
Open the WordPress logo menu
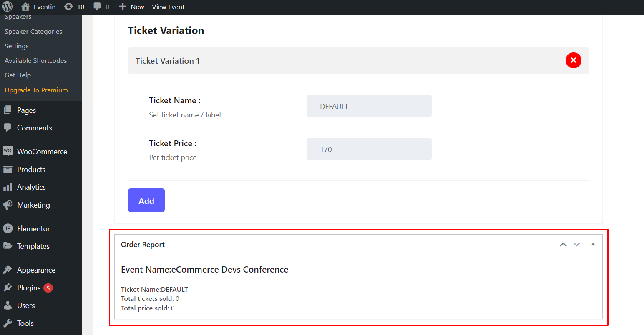coord(8,7)
